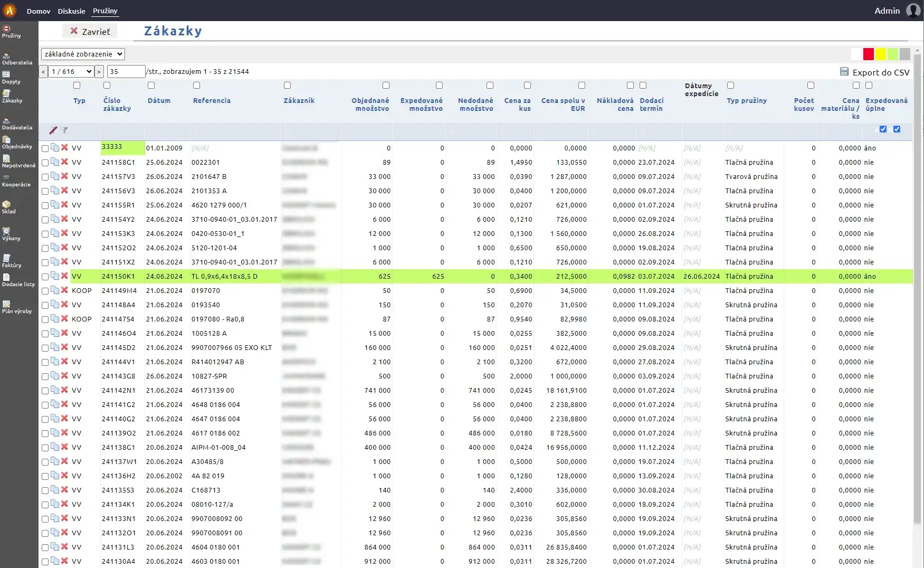Copy order 241155R1 with its copy icon
Viewport: 924px width, 568px height.
point(55,205)
